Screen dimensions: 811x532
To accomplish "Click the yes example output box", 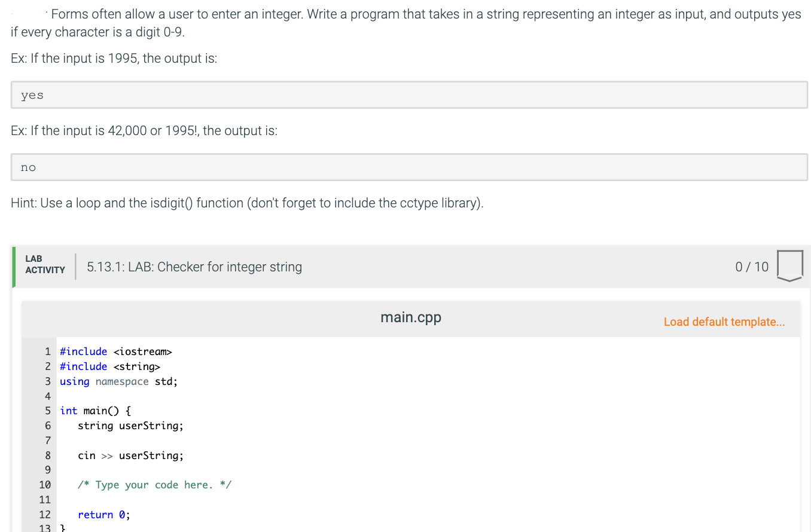I will pyautogui.click(x=409, y=95).
